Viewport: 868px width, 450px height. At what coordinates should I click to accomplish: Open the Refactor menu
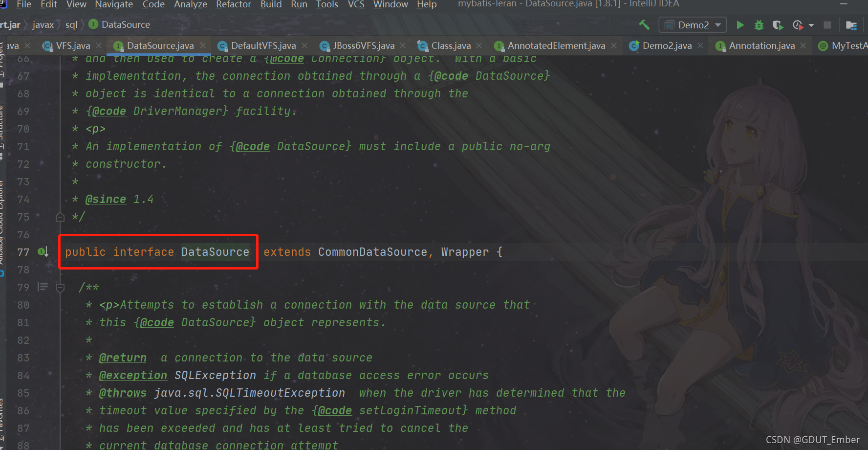234,4
